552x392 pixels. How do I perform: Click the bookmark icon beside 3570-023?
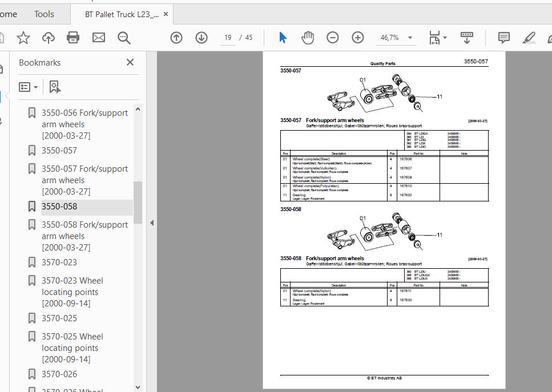[x=32, y=262]
